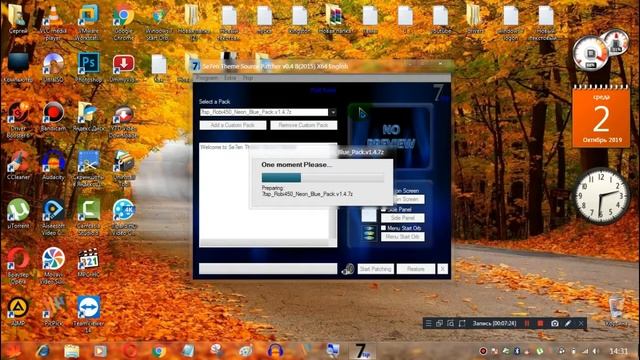Open the Extra menu in Se7en Theme Patcher
Image resolution: width=640 pixels, height=360 pixels.
click(230, 78)
